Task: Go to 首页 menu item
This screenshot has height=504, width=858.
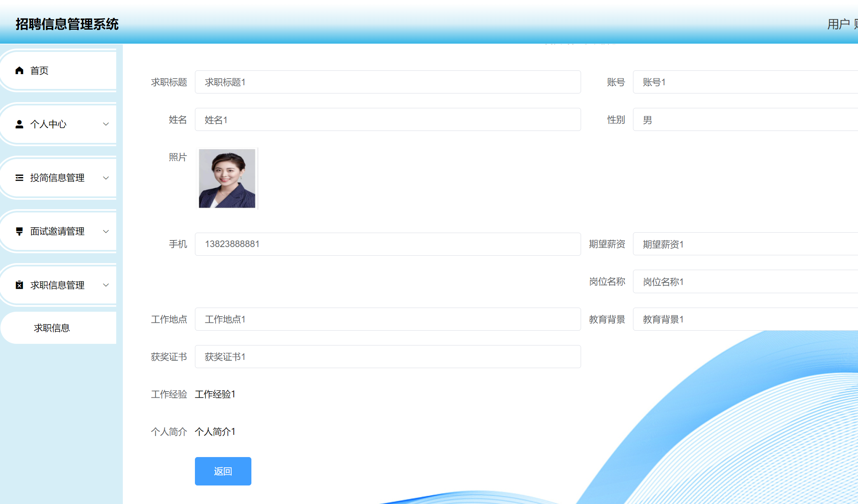Action: click(x=40, y=70)
